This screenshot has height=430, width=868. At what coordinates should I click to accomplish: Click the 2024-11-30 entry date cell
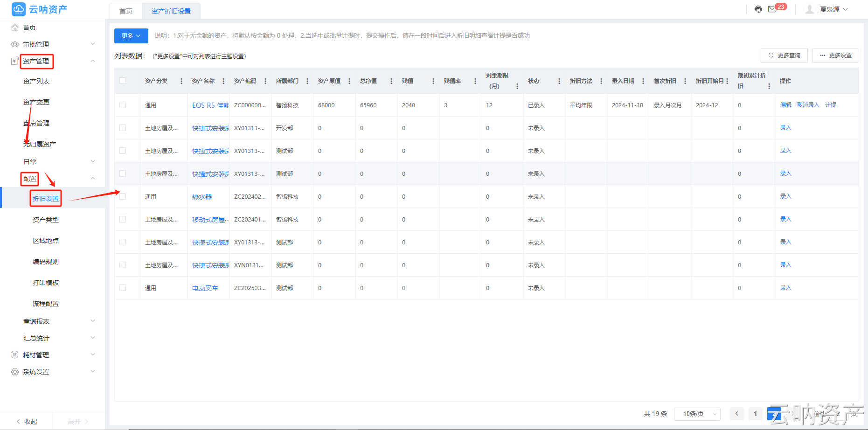(x=627, y=105)
